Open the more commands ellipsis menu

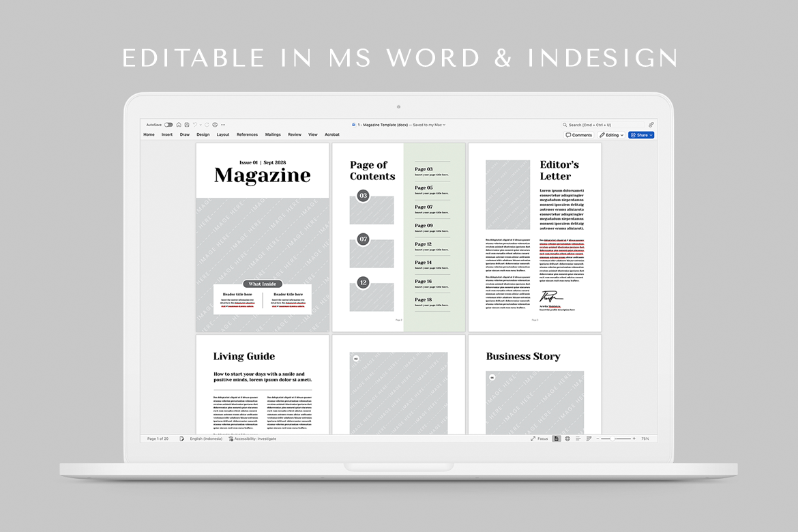[x=223, y=125]
